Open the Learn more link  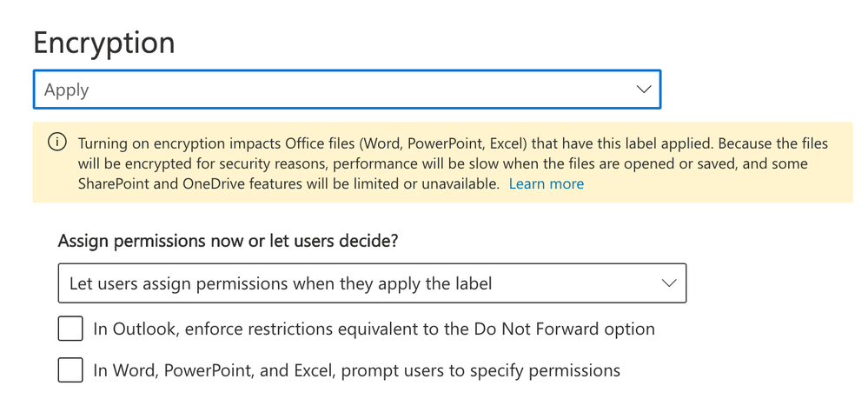(x=546, y=183)
